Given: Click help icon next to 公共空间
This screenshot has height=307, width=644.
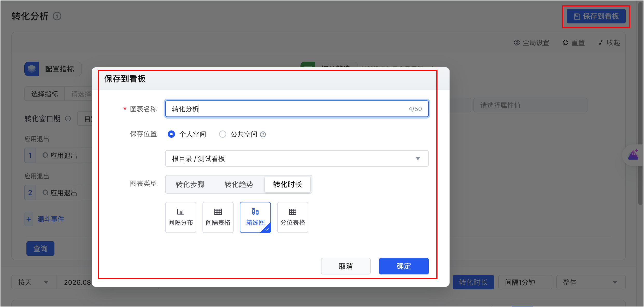Looking at the screenshot, I should 263,134.
